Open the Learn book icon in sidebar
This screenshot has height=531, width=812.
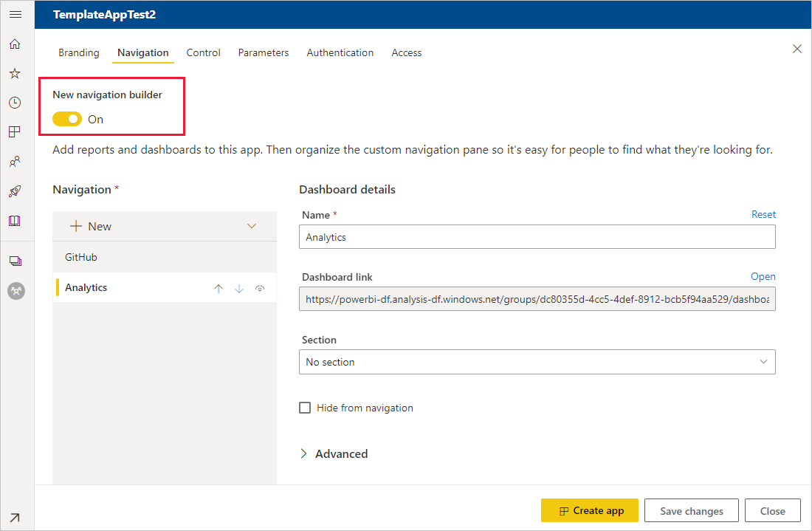[x=15, y=221]
